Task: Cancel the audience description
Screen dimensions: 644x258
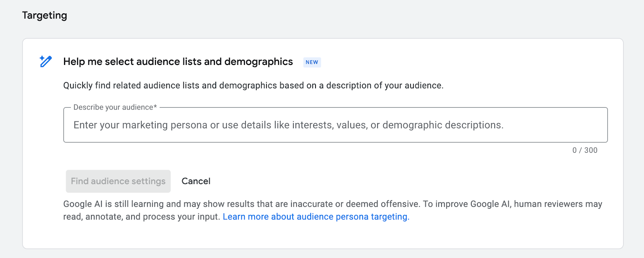Action: (196, 181)
